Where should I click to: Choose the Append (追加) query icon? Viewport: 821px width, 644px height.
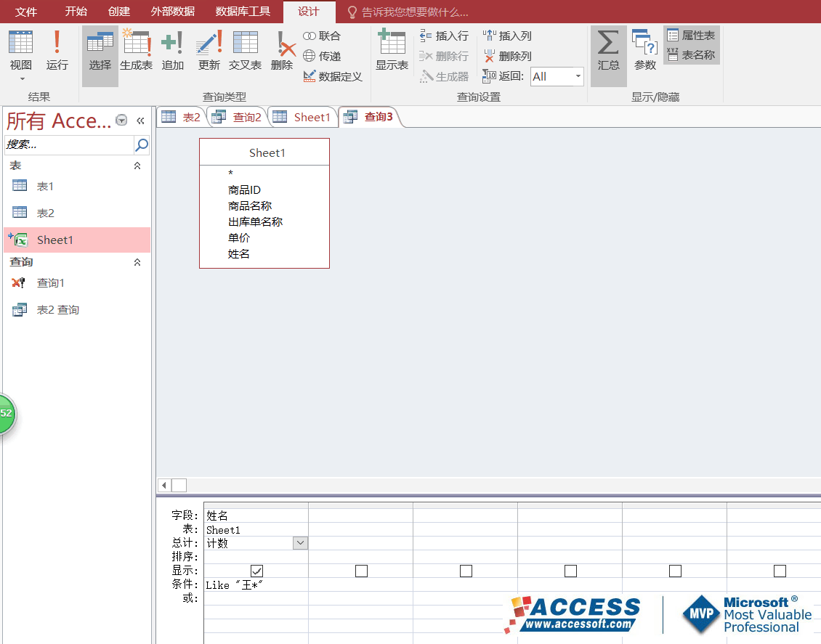(172, 51)
